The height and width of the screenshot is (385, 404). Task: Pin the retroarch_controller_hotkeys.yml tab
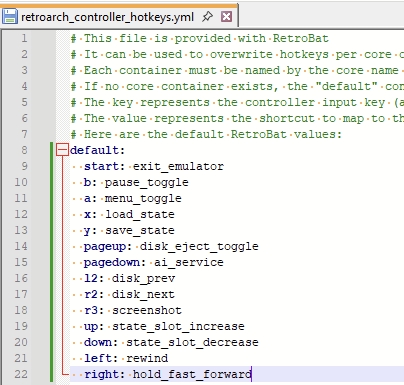207,16
